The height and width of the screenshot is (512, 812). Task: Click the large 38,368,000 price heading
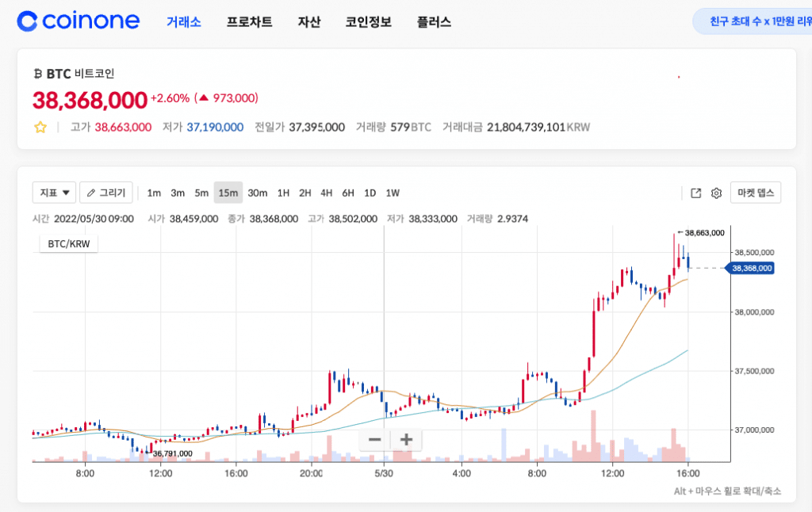[90, 100]
